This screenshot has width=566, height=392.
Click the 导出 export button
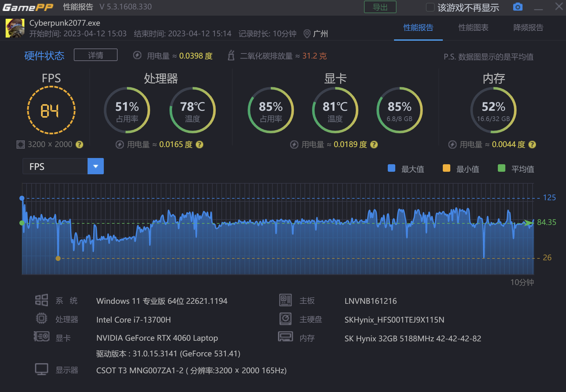(380, 7)
